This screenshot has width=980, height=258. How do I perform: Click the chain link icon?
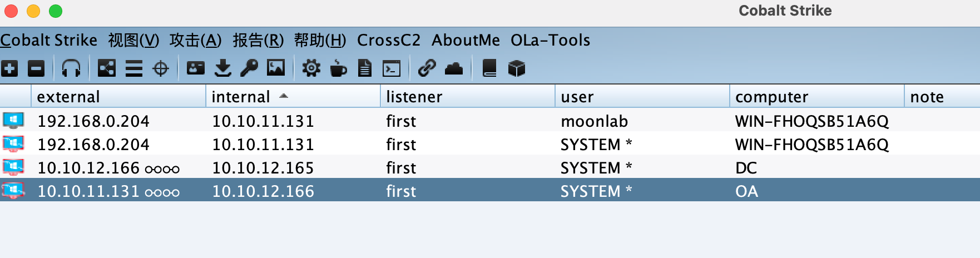pos(427,68)
